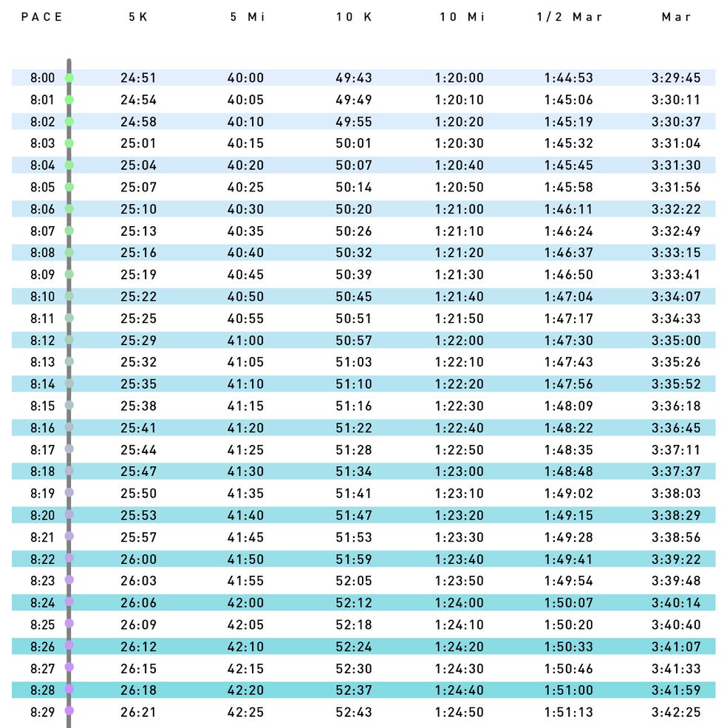The height and width of the screenshot is (728, 724).
Task: Click the dot next to pace 8:12
Action: 69,340
